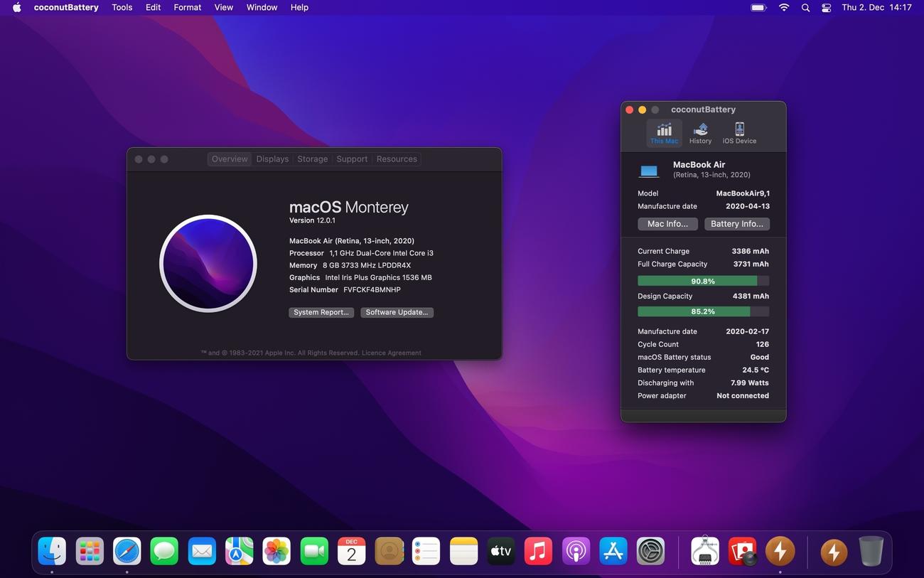Viewport: 924px width, 578px height.
Task: Click serial number FVFCKF4BMNHP
Action: 372,290
